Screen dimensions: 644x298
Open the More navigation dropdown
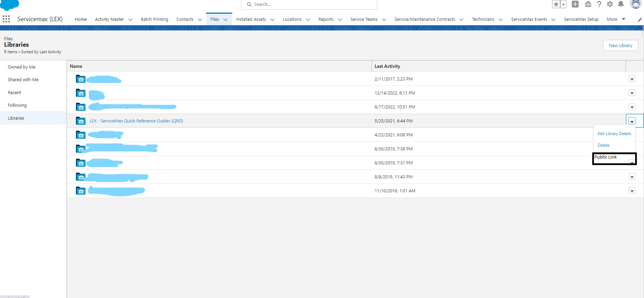click(616, 19)
